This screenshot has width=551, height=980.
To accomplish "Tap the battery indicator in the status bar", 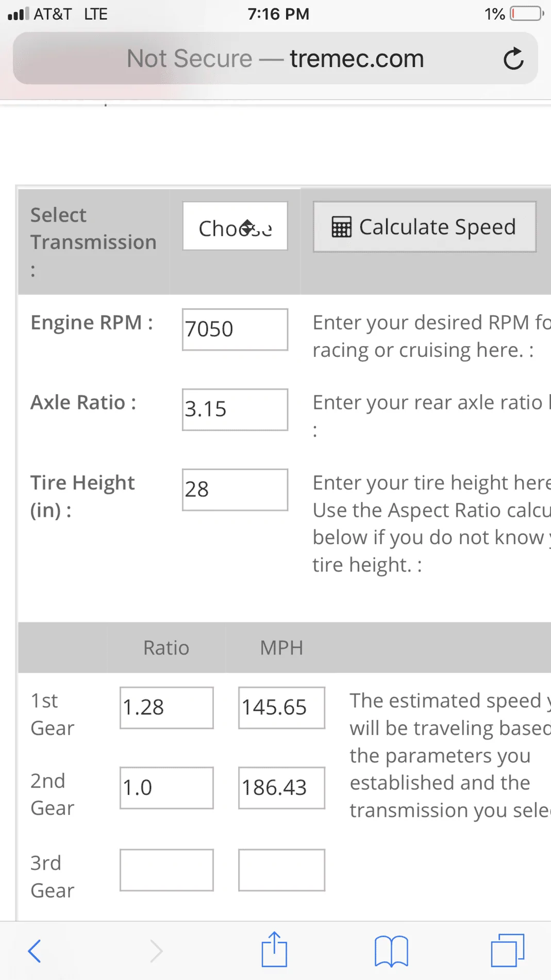I will point(526,13).
